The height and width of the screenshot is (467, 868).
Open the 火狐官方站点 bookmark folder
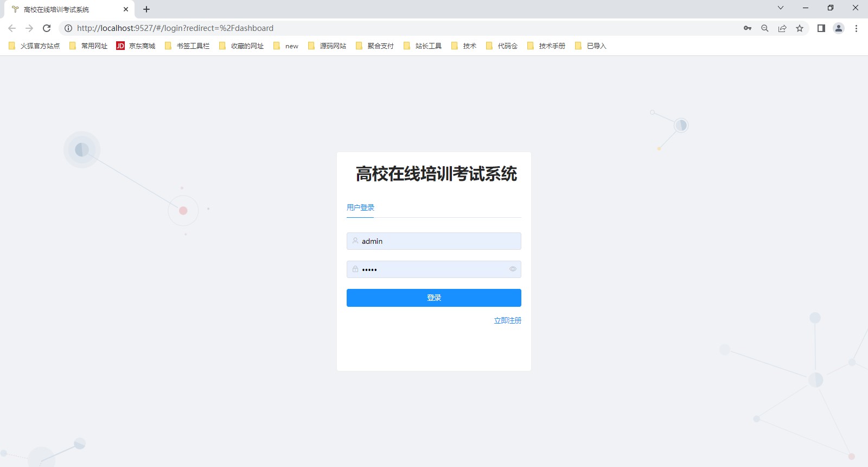[34, 46]
